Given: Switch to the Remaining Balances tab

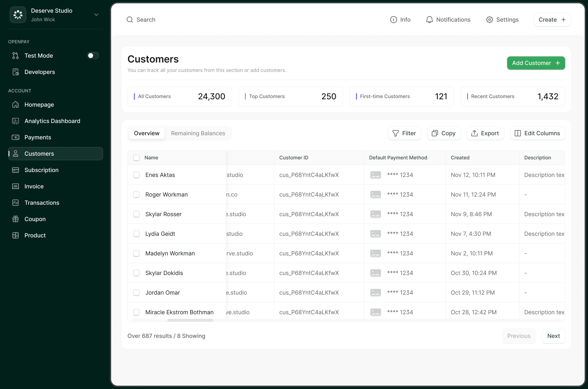Looking at the screenshot, I should pos(198,133).
